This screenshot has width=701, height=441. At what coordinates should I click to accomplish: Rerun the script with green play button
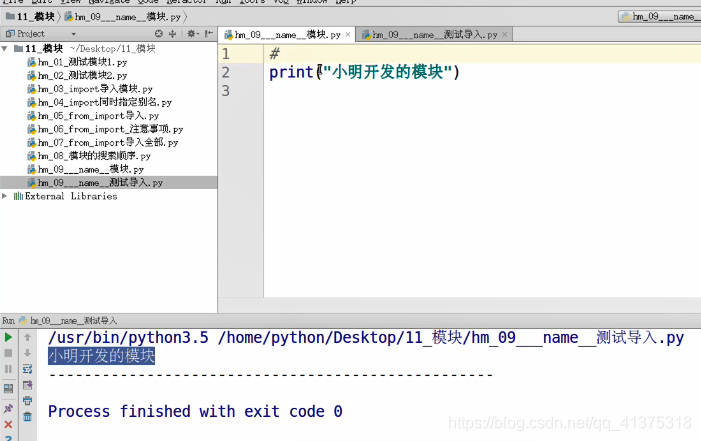[8, 337]
